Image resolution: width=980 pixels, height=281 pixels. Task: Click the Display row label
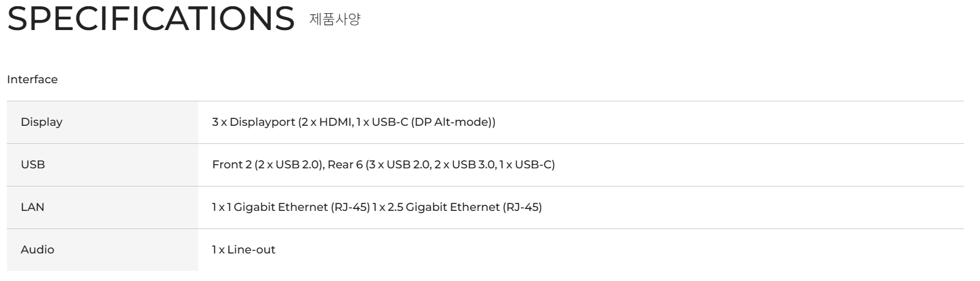coord(41,122)
